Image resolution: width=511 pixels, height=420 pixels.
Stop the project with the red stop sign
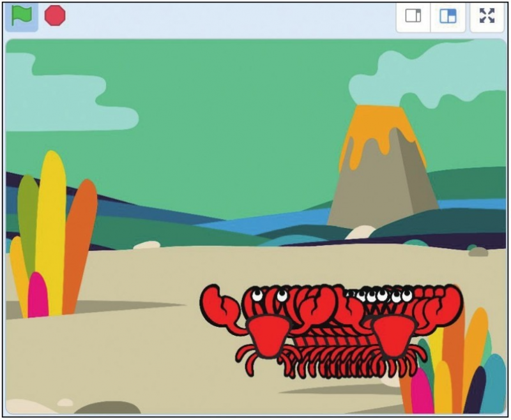coord(55,16)
